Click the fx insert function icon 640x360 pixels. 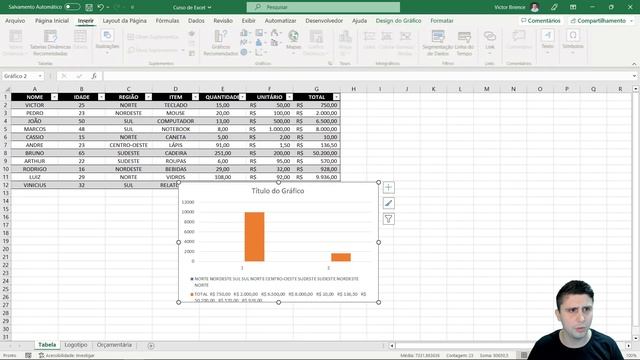[94, 76]
